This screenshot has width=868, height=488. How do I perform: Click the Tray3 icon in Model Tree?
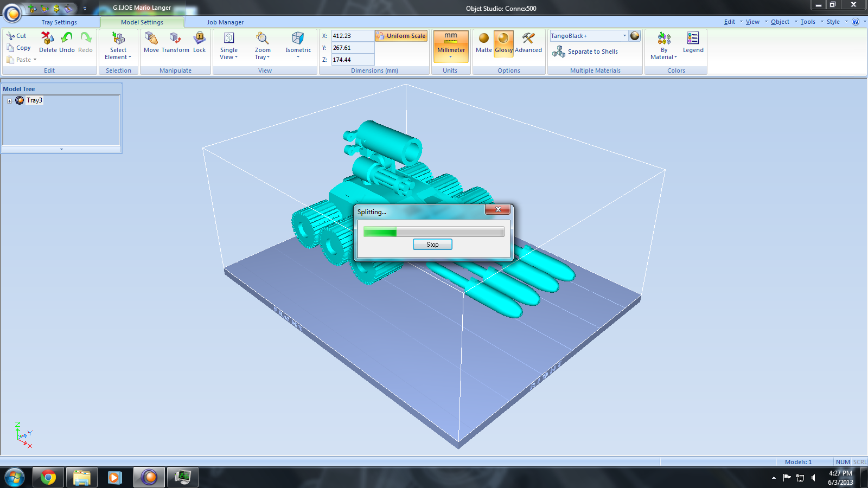tap(20, 100)
